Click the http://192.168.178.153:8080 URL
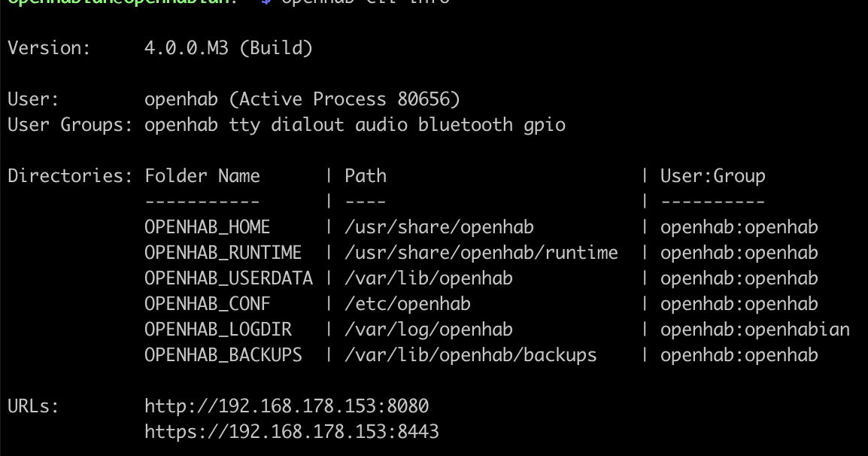The height and width of the screenshot is (456, 868). pyautogui.click(x=286, y=406)
